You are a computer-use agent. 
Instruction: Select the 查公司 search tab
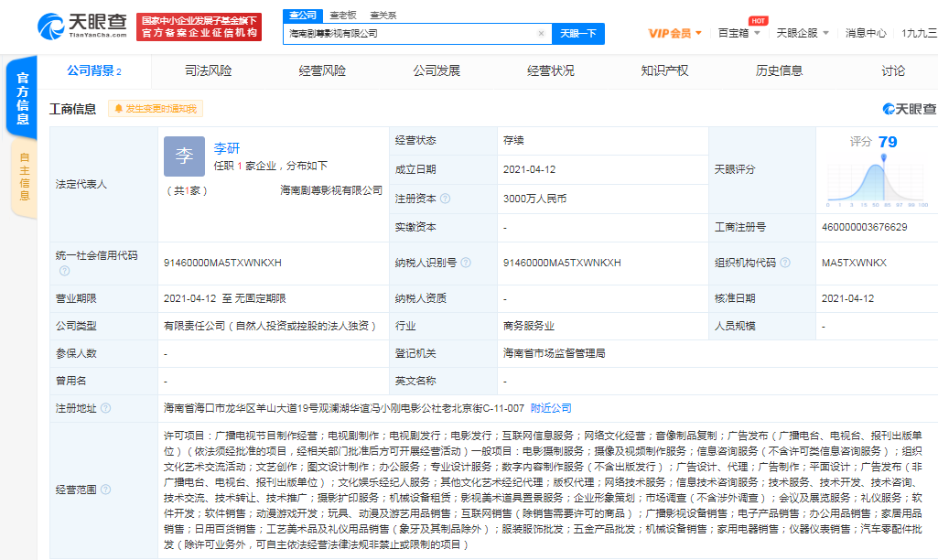tap(303, 16)
